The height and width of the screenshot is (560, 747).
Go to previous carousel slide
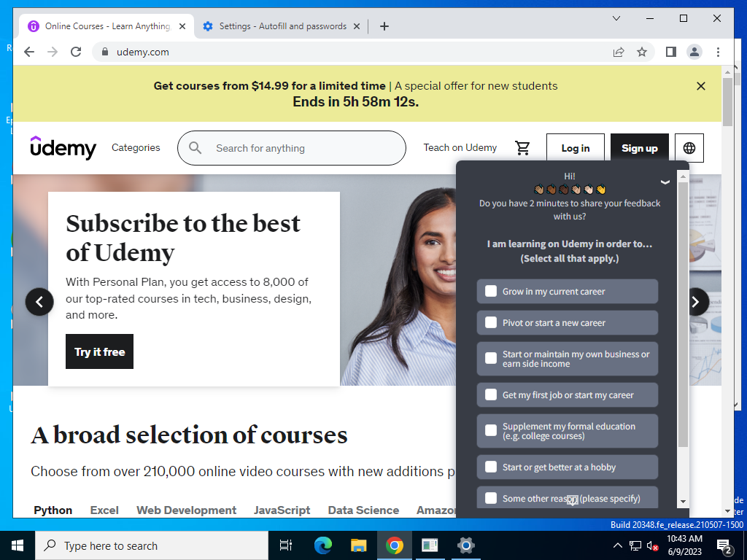(39, 301)
